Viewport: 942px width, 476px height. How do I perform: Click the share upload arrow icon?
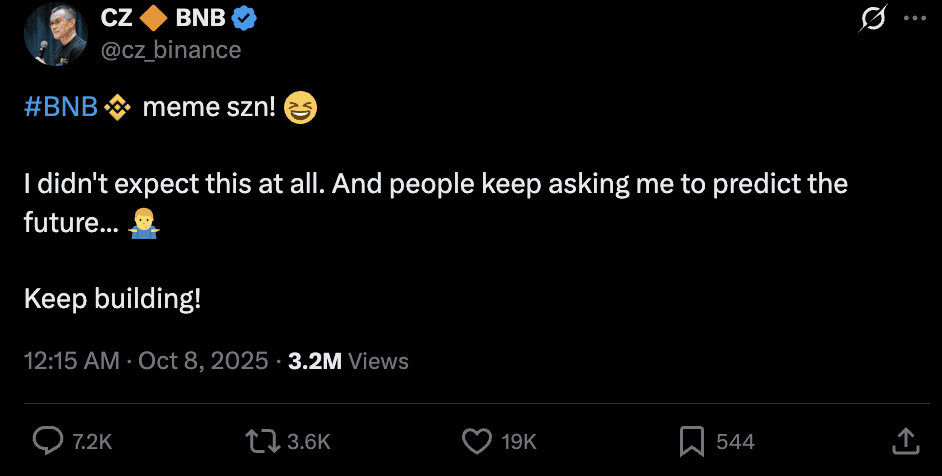point(905,440)
